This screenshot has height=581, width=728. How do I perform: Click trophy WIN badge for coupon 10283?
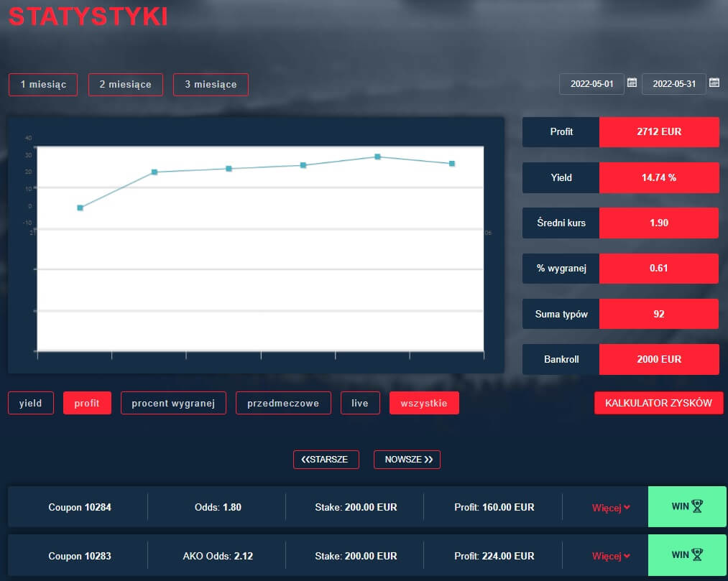(x=686, y=555)
